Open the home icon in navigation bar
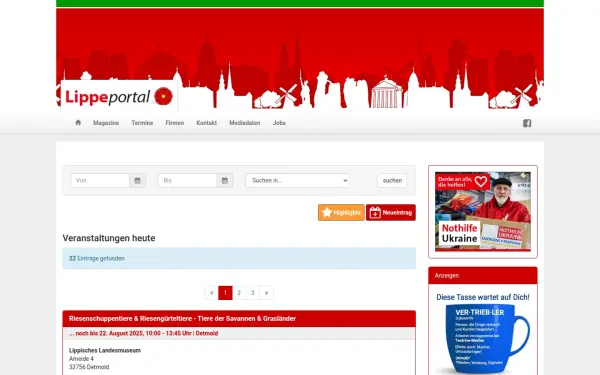Viewport: 600px width, 375px height. pos(78,122)
